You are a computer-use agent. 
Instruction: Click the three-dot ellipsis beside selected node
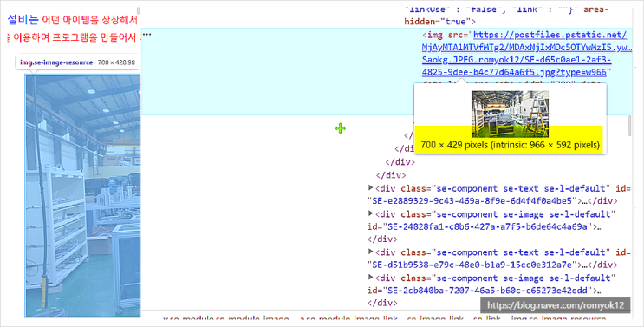coord(147,35)
